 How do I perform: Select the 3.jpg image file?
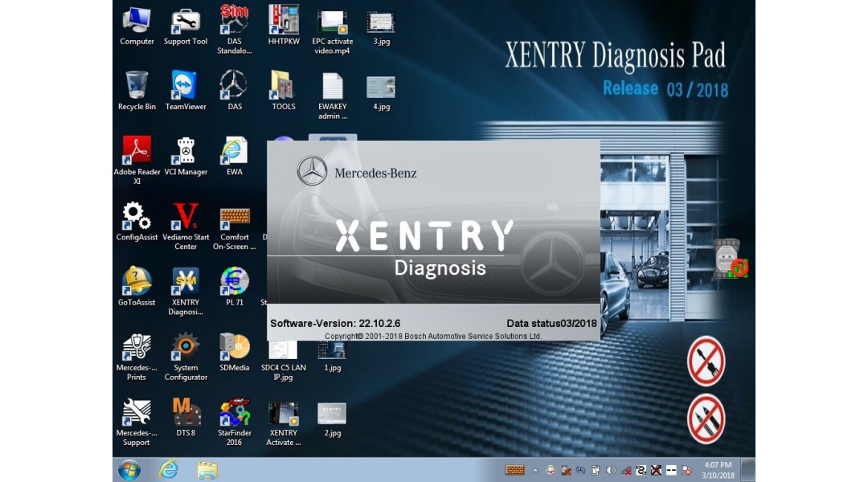[x=381, y=27]
